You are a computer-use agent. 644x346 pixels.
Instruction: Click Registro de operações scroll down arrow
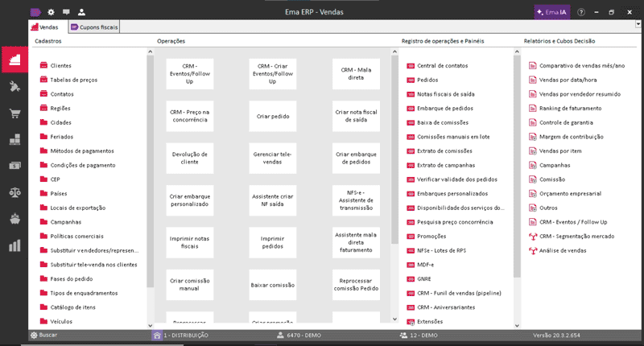[x=517, y=325]
